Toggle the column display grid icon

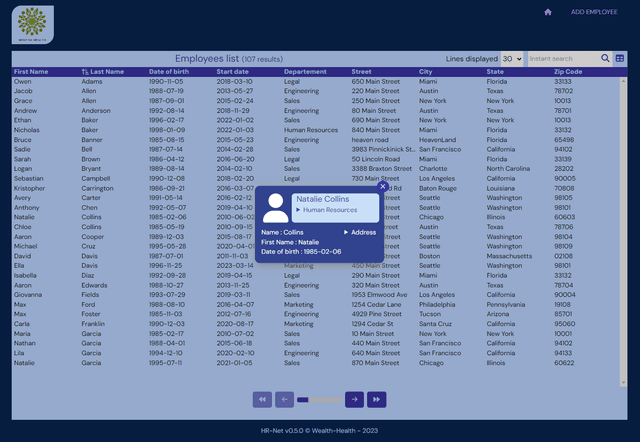click(620, 58)
